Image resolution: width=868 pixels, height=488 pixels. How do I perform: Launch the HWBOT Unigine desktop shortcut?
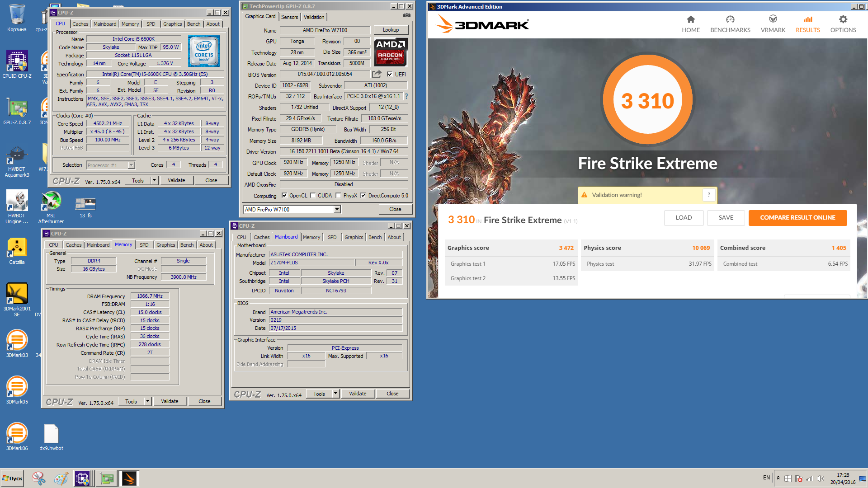(17, 207)
